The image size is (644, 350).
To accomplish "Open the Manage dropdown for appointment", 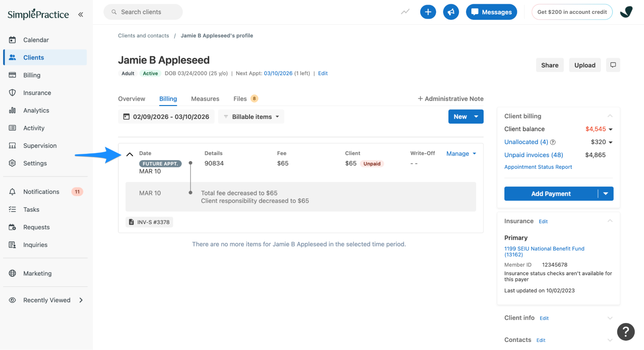I will [461, 154].
